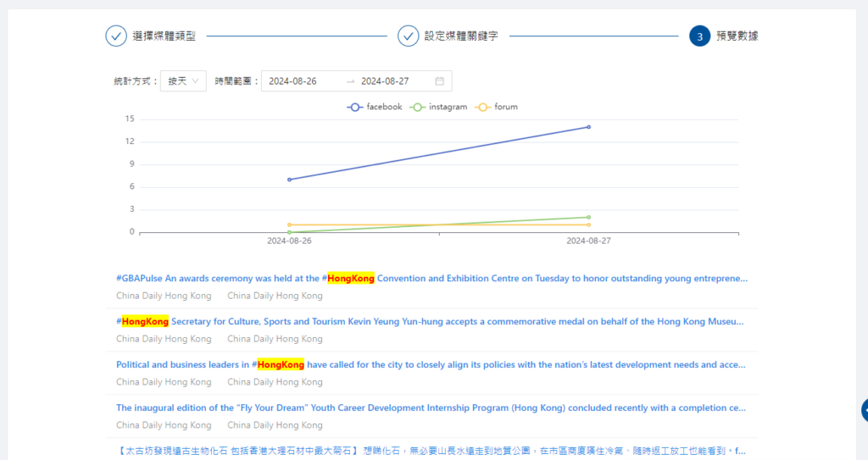Click first China Daily Hong Kong under #GBAPulse article
The image size is (868, 460).
click(164, 296)
